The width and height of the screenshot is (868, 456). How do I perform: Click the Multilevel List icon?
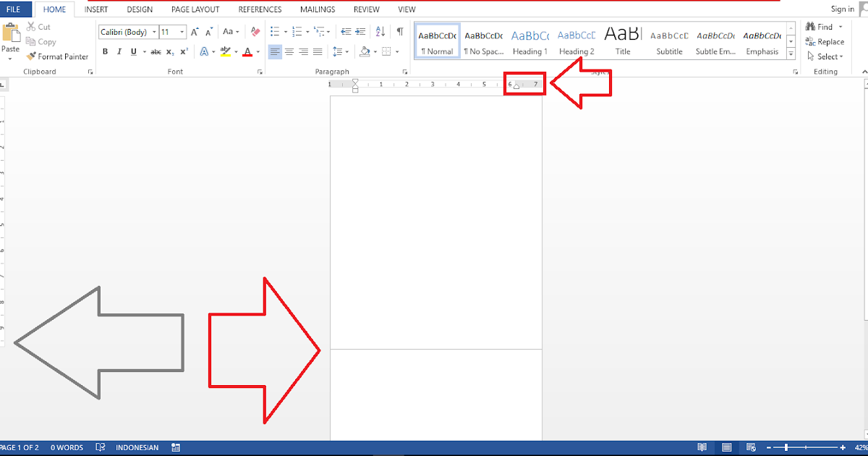tap(319, 32)
